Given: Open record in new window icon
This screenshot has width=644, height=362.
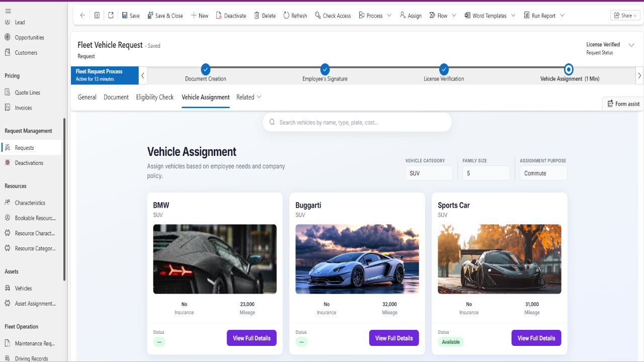Looking at the screenshot, I should coord(111,16).
